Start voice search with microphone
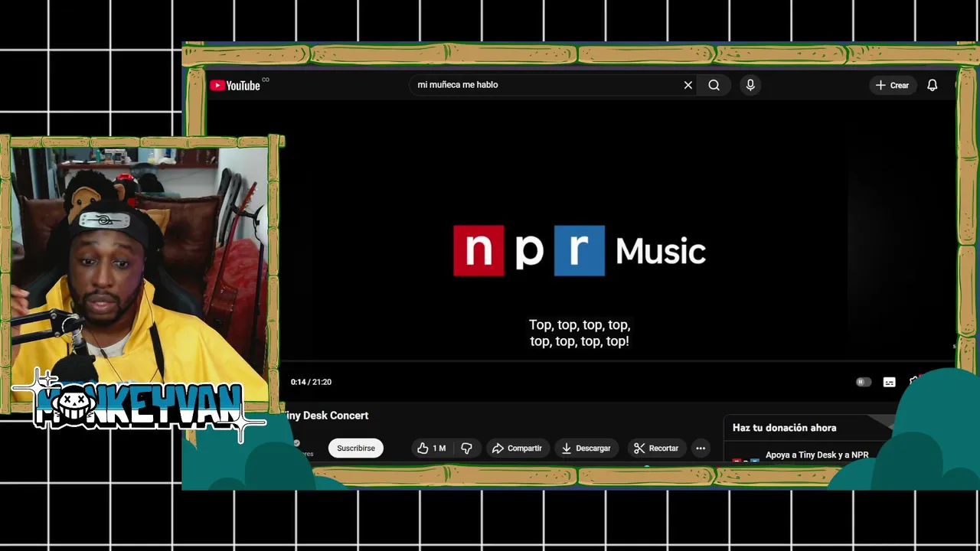This screenshot has width=980, height=551. 750,85
